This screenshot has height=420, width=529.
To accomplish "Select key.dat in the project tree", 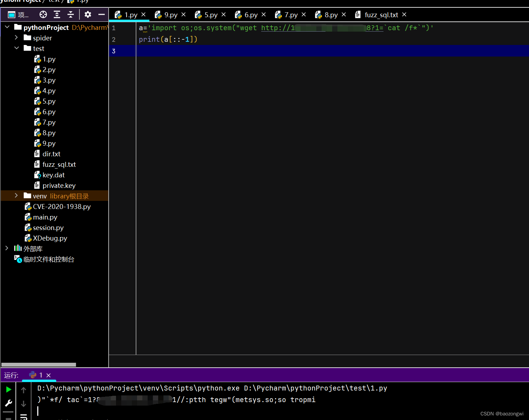I will tap(50, 175).
